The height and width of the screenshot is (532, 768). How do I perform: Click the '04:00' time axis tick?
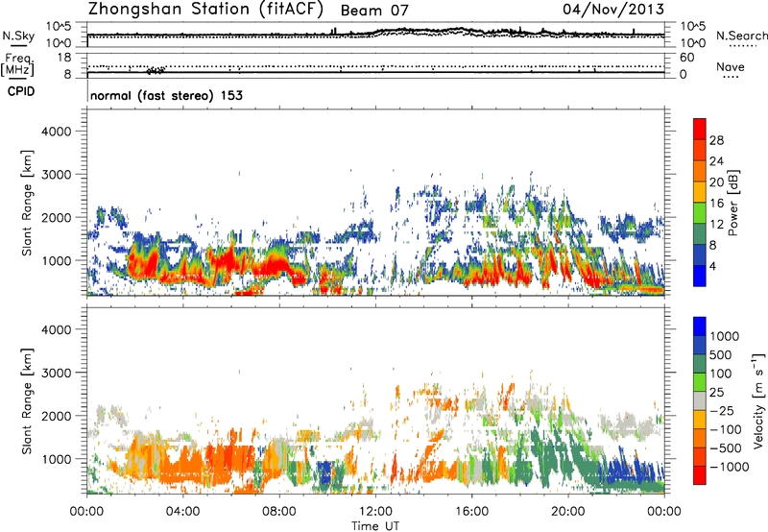point(183,512)
